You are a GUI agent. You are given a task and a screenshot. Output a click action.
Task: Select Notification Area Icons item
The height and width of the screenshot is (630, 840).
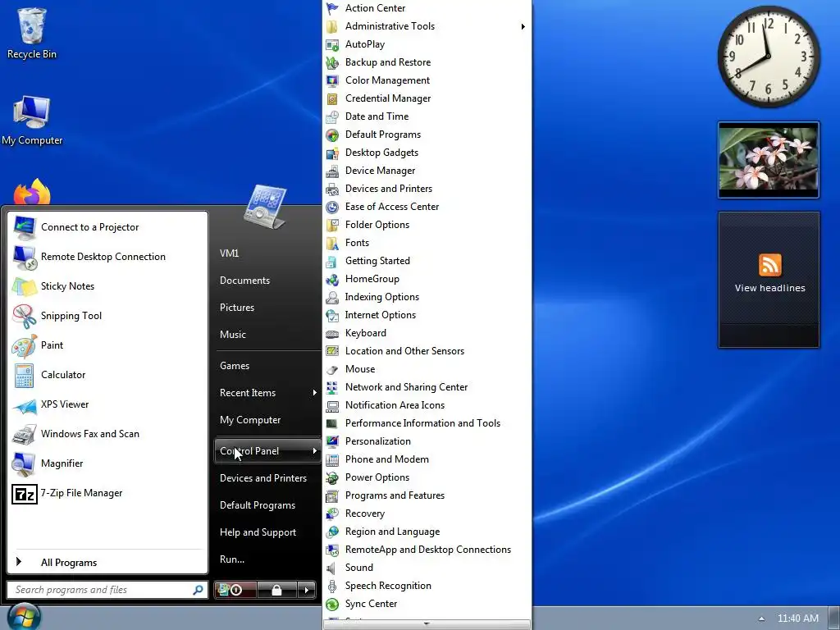(395, 405)
